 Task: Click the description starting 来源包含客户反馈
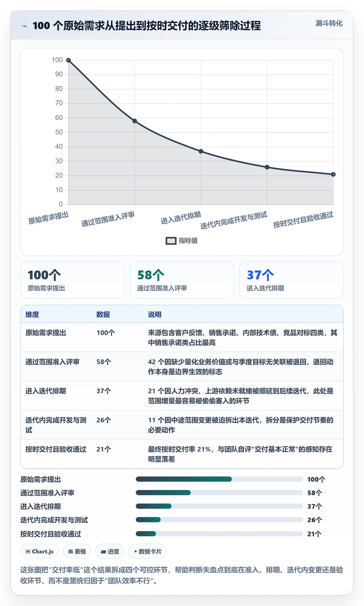[x=243, y=338]
